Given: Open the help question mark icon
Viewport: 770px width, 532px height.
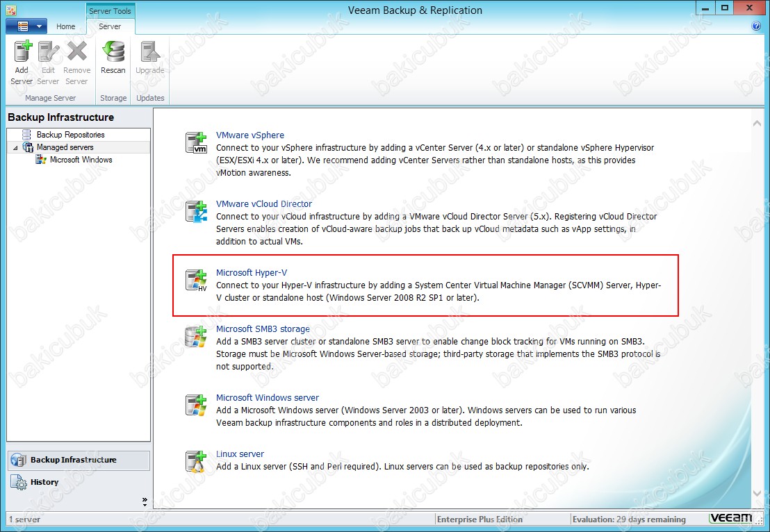Looking at the screenshot, I should click(x=756, y=26).
